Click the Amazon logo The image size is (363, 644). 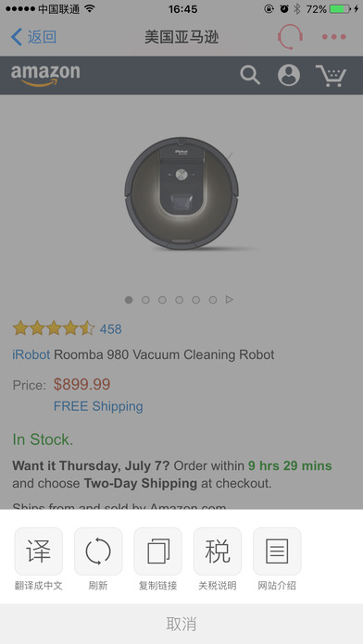[x=45, y=76]
